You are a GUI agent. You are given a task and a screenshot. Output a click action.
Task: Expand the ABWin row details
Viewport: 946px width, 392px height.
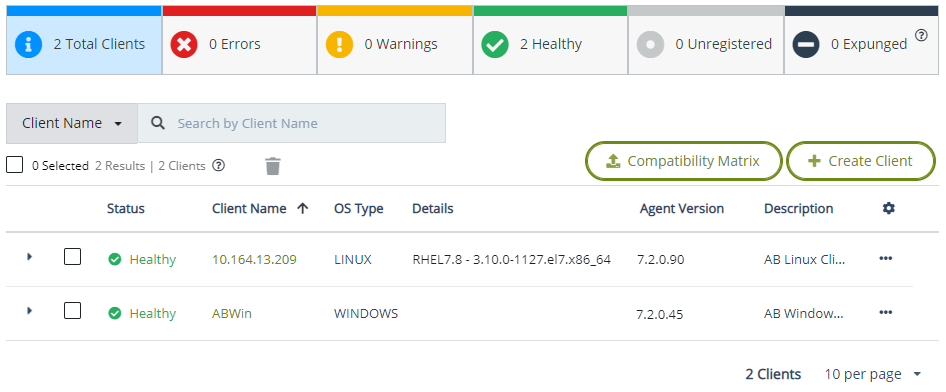[29, 311]
